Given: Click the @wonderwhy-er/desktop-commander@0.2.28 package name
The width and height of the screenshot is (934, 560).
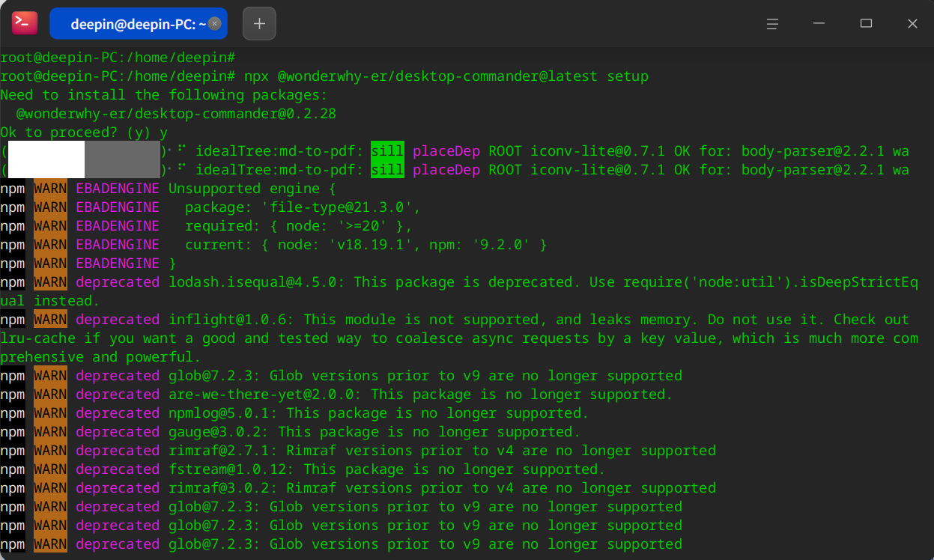Looking at the screenshot, I should pos(176,114).
